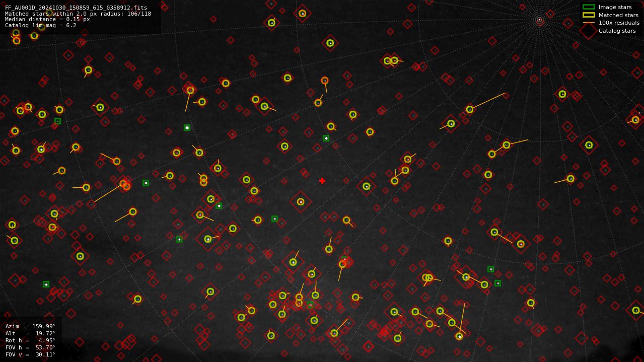Click the FF_AU001D FITS file name text

76,8
